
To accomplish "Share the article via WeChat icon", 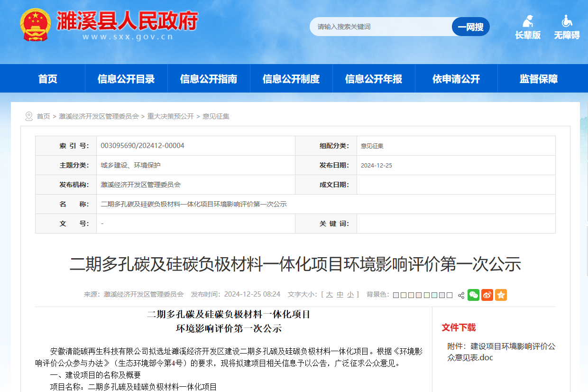I will click(x=473, y=295).
